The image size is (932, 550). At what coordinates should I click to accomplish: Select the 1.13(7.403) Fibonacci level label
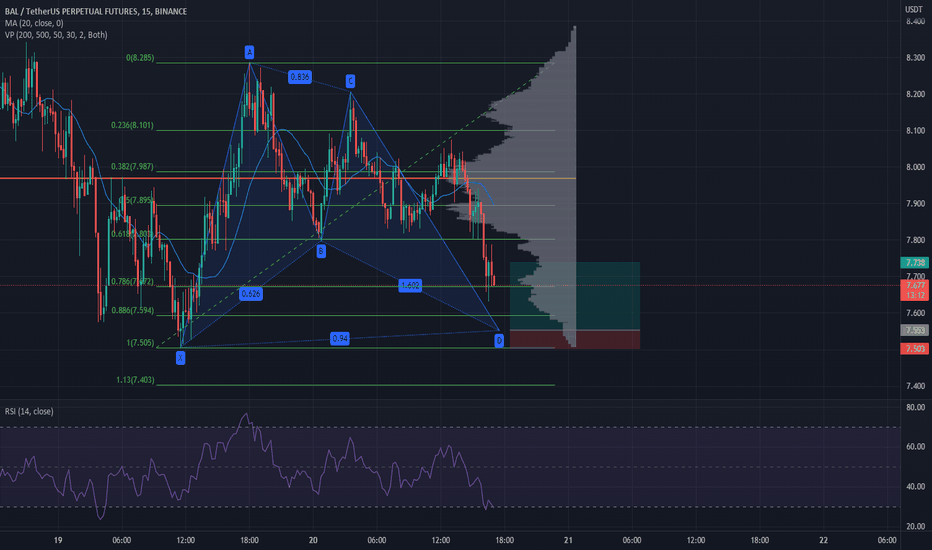click(x=136, y=380)
